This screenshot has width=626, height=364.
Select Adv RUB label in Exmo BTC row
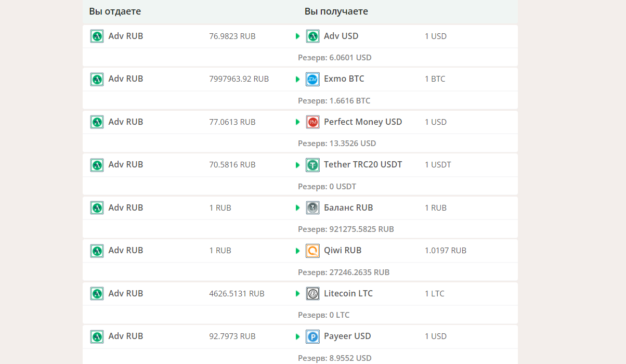(x=126, y=79)
